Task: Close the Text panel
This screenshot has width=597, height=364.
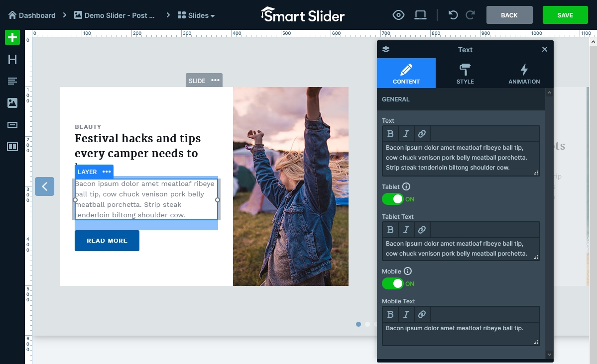Action: pyautogui.click(x=544, y=49)
